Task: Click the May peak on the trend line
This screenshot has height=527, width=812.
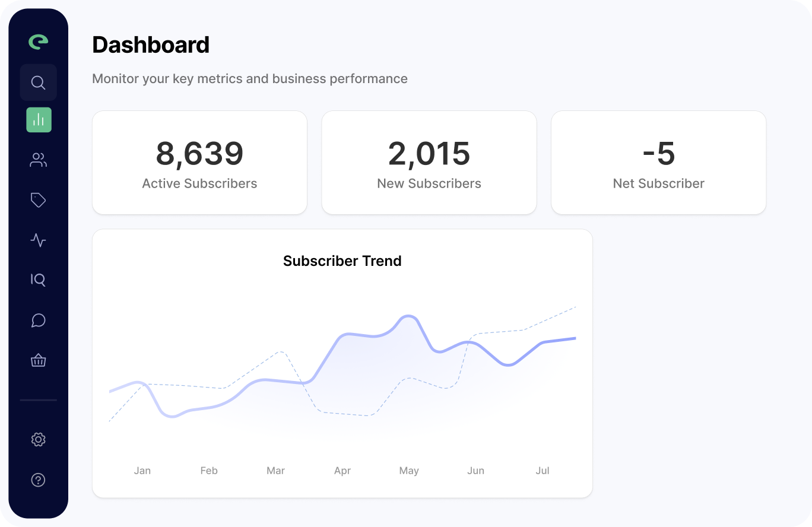Action: (x=408, y=316)
